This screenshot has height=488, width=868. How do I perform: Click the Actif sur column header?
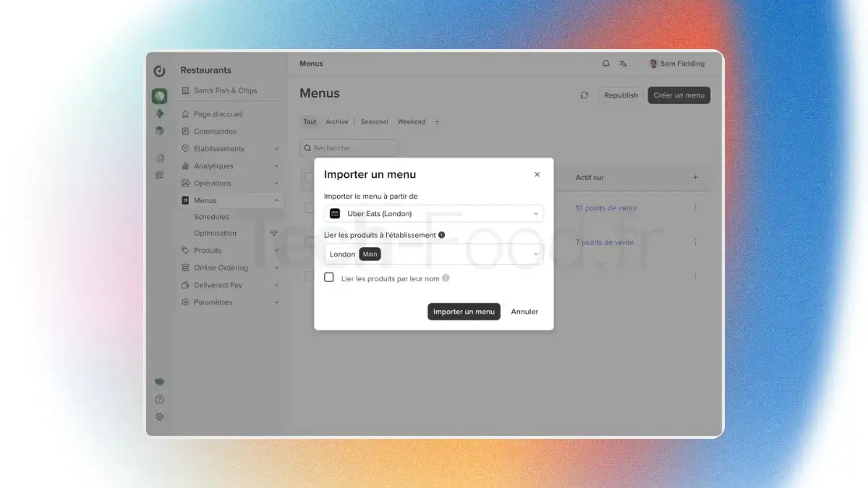click(590, 177)
